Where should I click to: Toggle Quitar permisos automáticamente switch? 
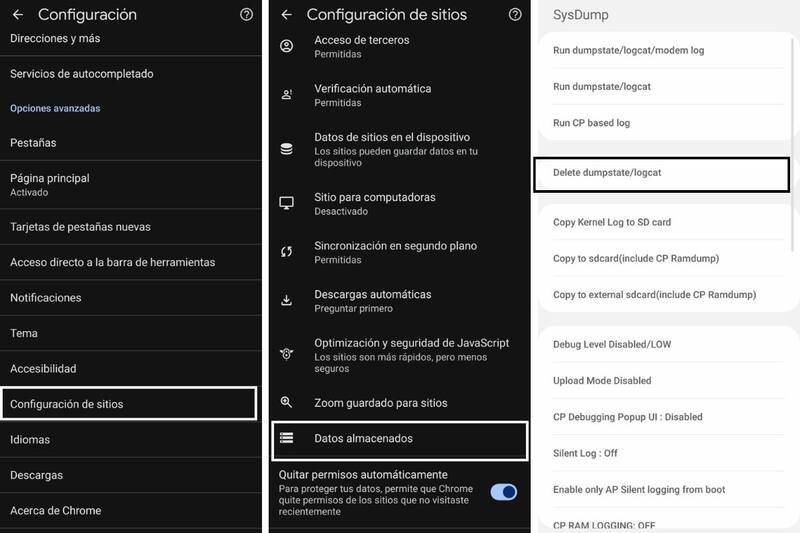tap(504, 491)
